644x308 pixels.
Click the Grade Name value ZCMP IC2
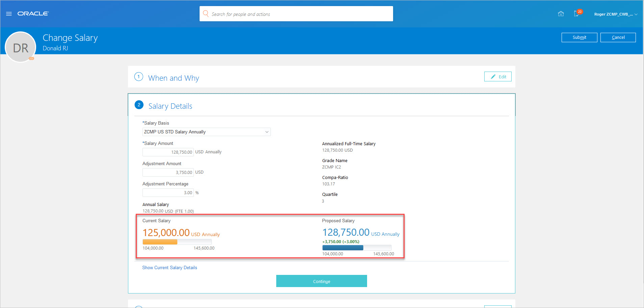pos(332,167)
